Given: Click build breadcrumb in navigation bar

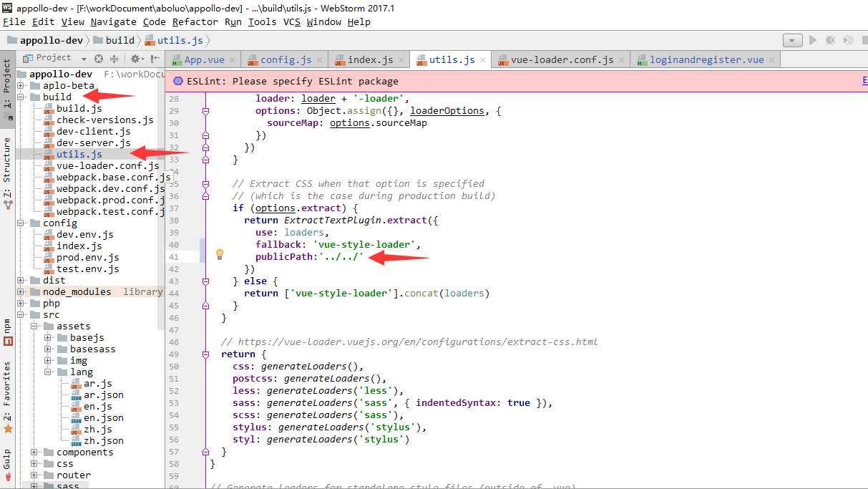Looking at the screenshot, I should pos(113,41).
